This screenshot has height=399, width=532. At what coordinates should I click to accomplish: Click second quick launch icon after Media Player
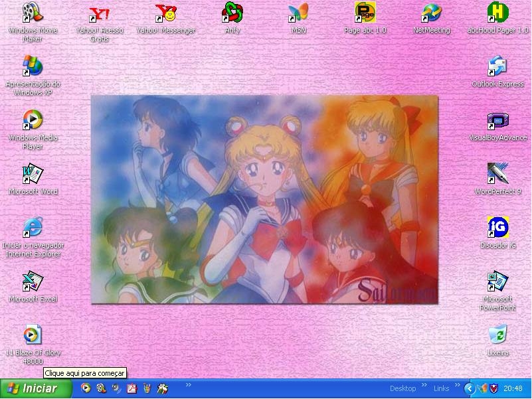pos(101,388)
